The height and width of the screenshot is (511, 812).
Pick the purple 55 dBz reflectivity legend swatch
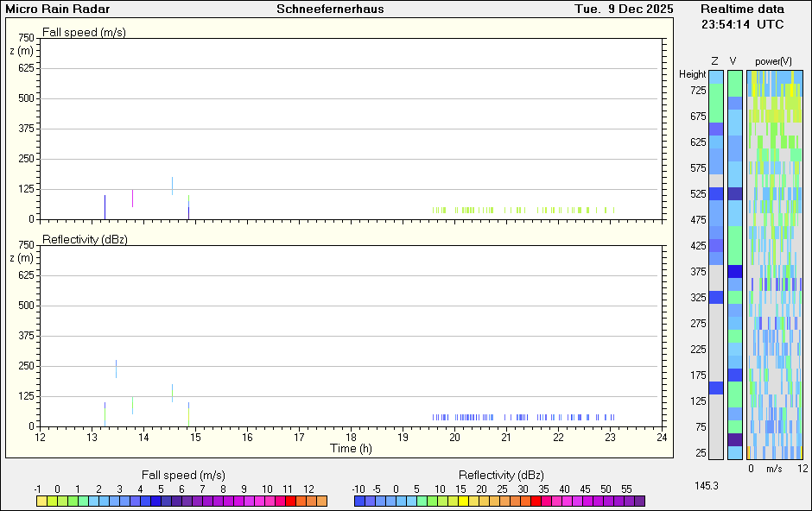tap(629, 501)
